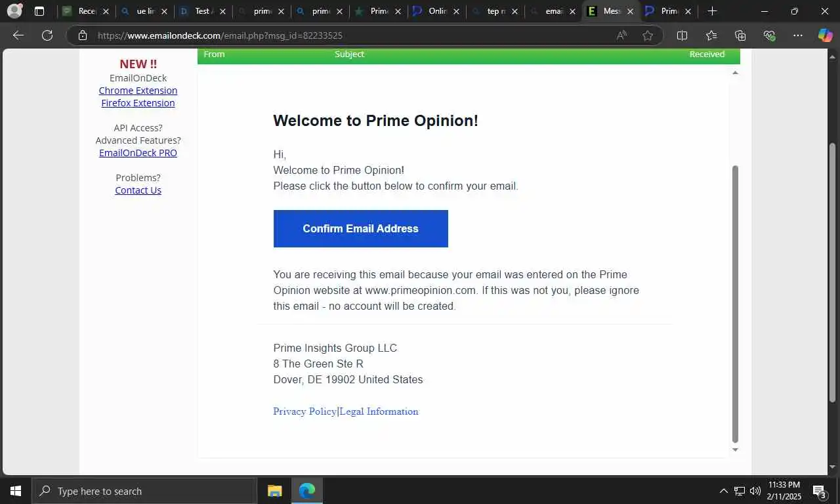840x504 pixels.
Task: Click the 'Received' column header
Action: (707, 54)
